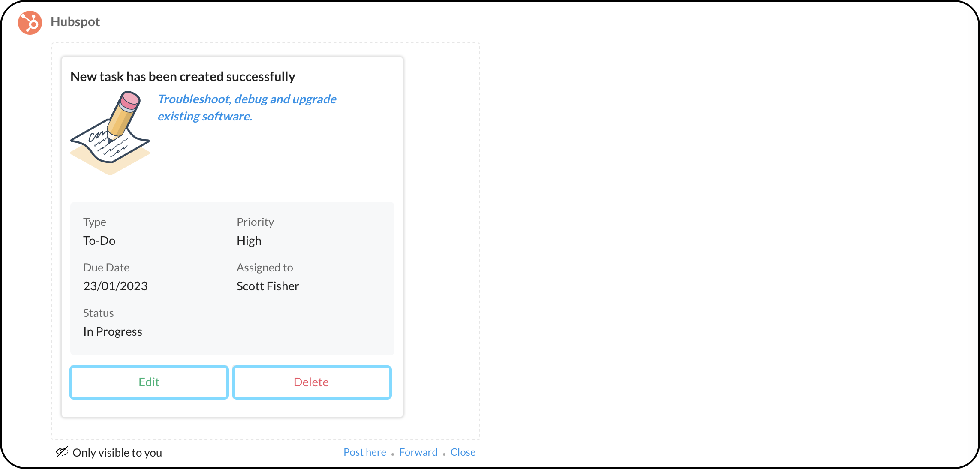Click the task created successfully heading
This screenshot has width=980, height=469.
(183, 76)
